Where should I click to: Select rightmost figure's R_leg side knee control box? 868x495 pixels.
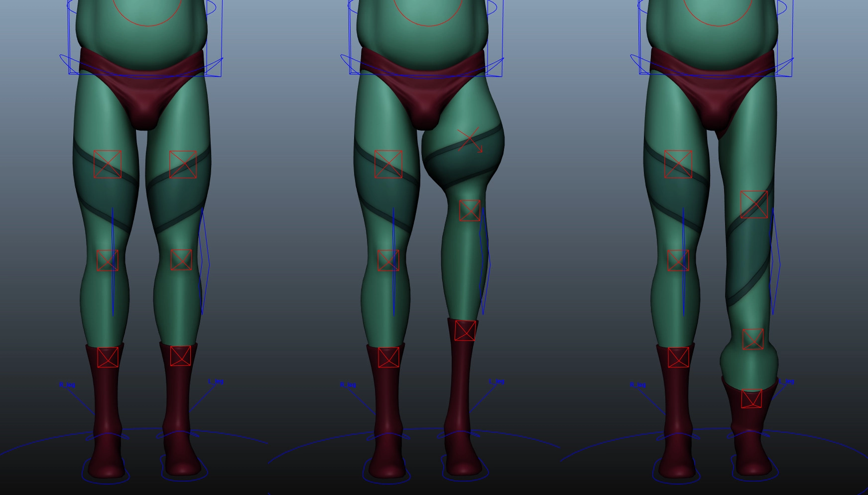coord(678,260)
